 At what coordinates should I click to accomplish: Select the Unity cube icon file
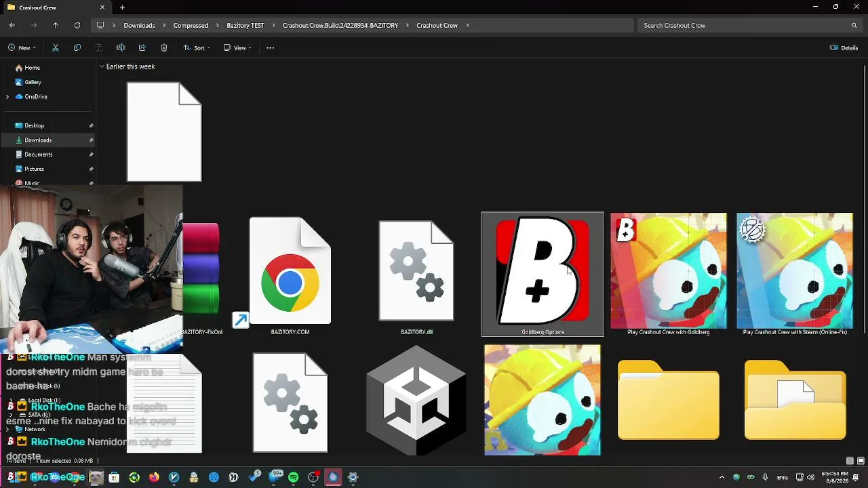tap(416, 400)
